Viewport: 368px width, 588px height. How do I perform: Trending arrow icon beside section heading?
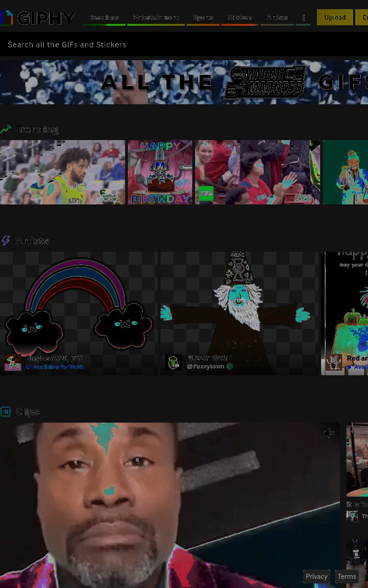[x=6, y=130]
